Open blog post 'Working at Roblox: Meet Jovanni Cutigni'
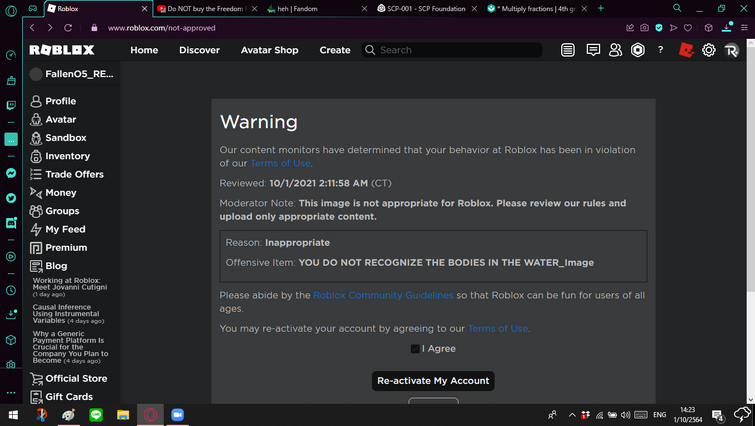This screenshot has height=426, width=755. pyautogui.click(x=70, y=287)
